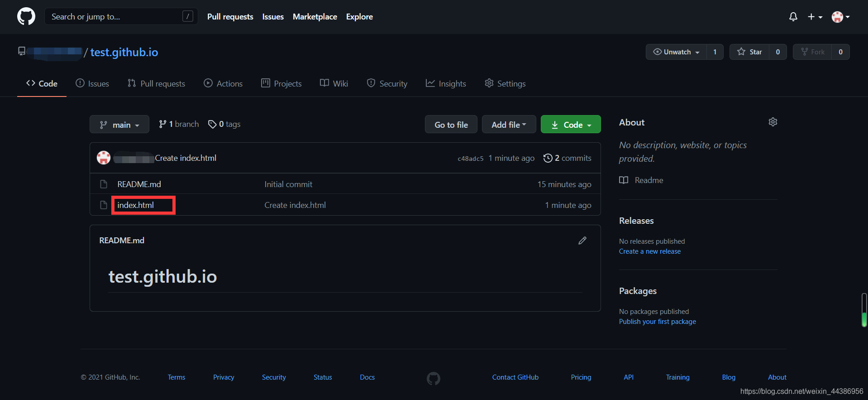The height and width of the screenshot is (400, 868).
Task: Click the committer avatar in commit row
Action: click(104, 158)
